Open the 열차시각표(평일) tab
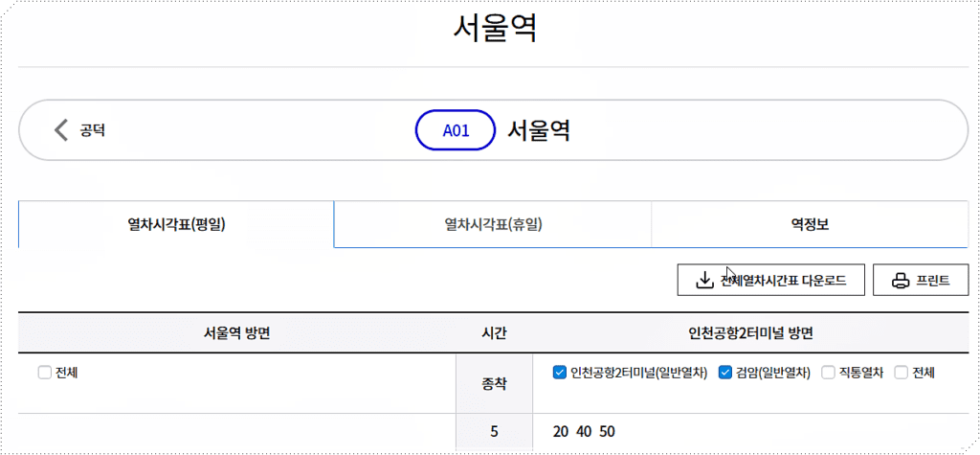The width and height of the screenshot is (980, 455). click(x=176, y=225)
